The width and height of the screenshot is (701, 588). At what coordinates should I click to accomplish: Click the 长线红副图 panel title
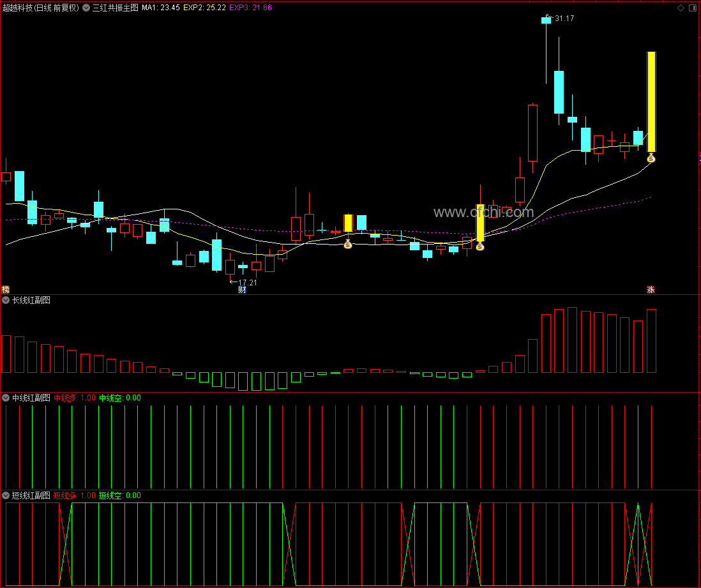click(x=31, y=301)
